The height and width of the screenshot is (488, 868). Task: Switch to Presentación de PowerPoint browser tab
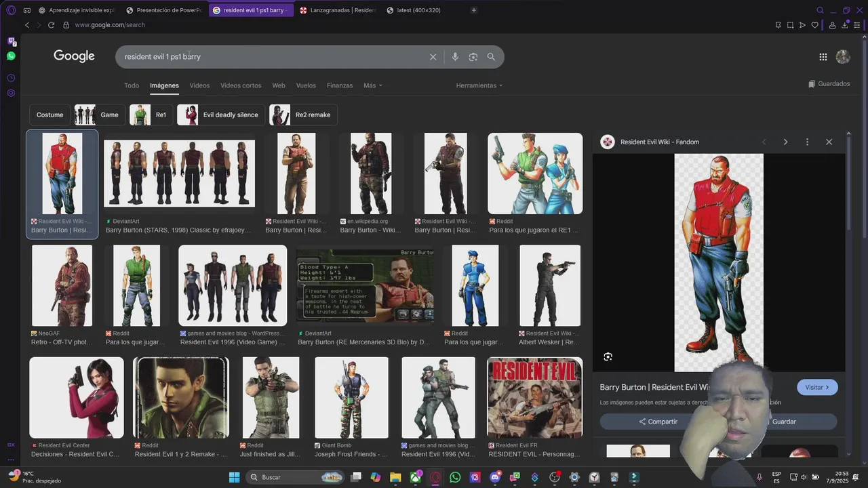point(164,10)
